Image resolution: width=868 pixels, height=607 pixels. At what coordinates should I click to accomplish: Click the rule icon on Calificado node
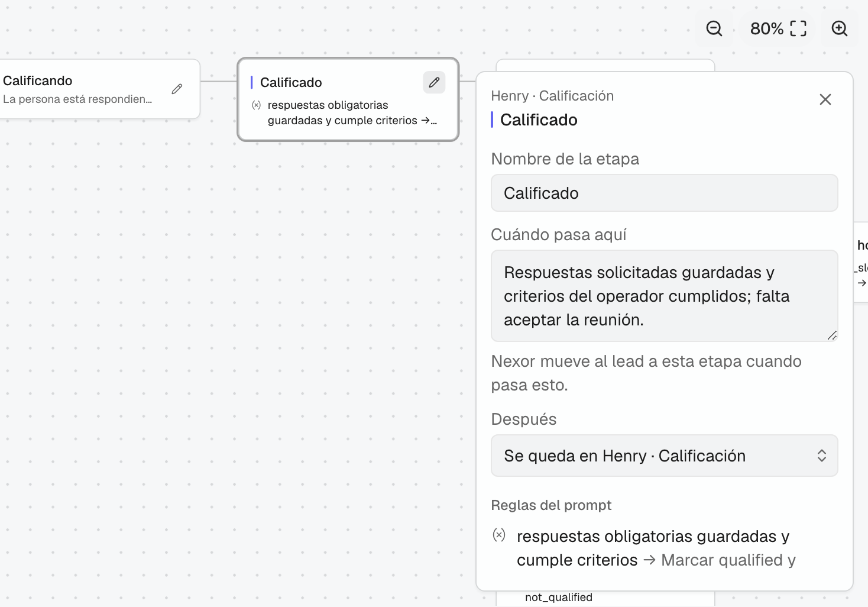pos(256,105)
